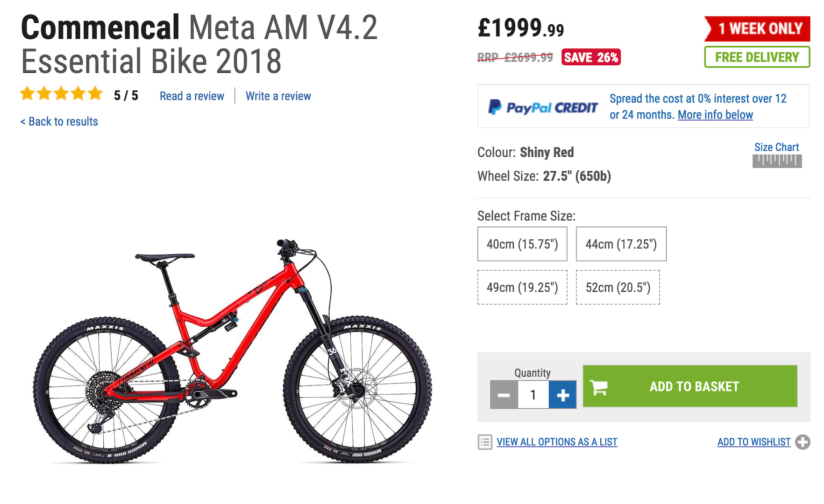Choose the 52cm (20.5") frame size
The image size is (824, 504).
[618, 287]
